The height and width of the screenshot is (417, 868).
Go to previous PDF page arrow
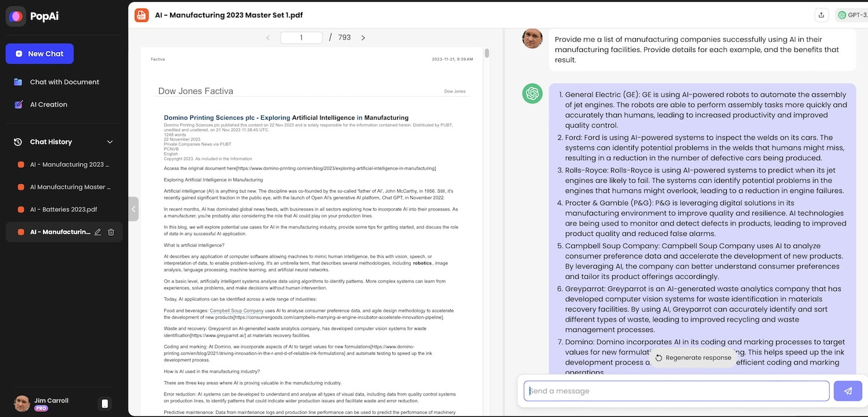268,38
